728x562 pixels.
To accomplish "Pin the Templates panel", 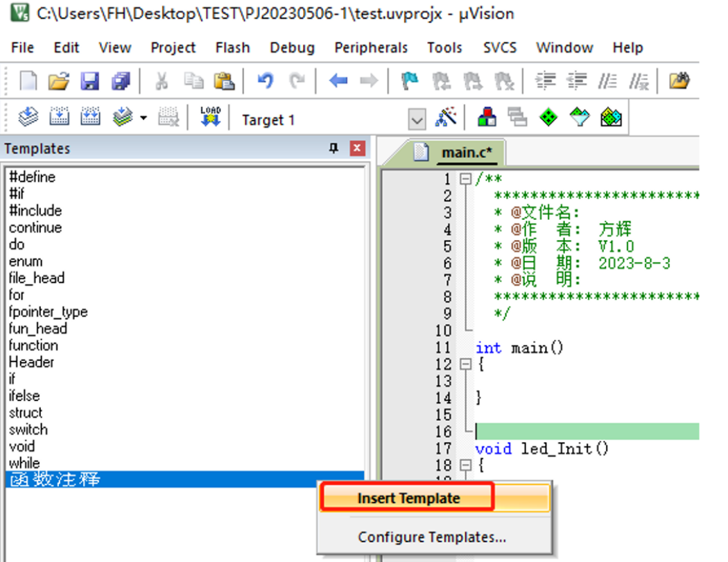I will click(x=333, y=148).
